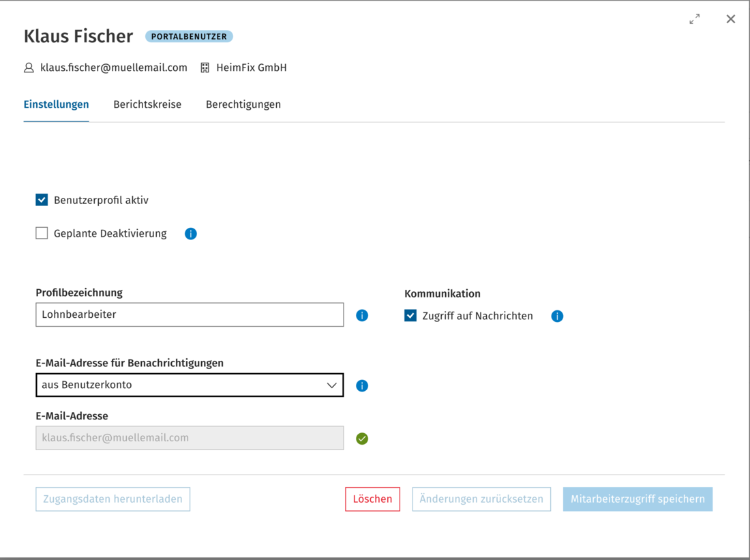Toggle Zugriff auf Nachrichten checkbox
Screen dimensions: 750x560
[x=410, y=315]
